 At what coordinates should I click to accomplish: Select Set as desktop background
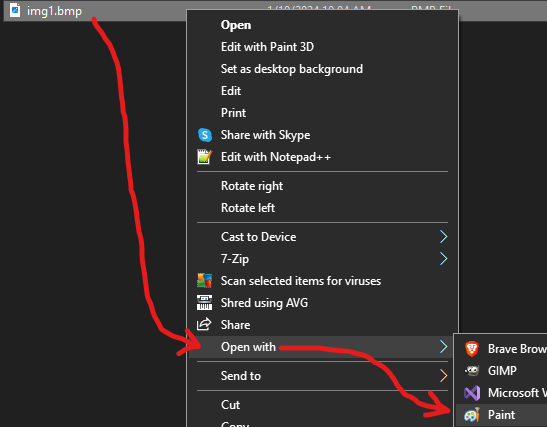pyautogui.click(x=292, y=69)
